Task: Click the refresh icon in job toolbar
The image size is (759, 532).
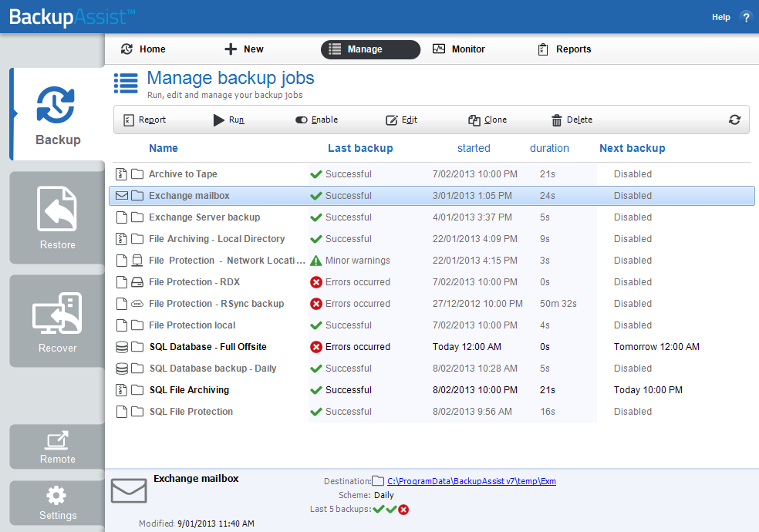Action: [734, 120]
